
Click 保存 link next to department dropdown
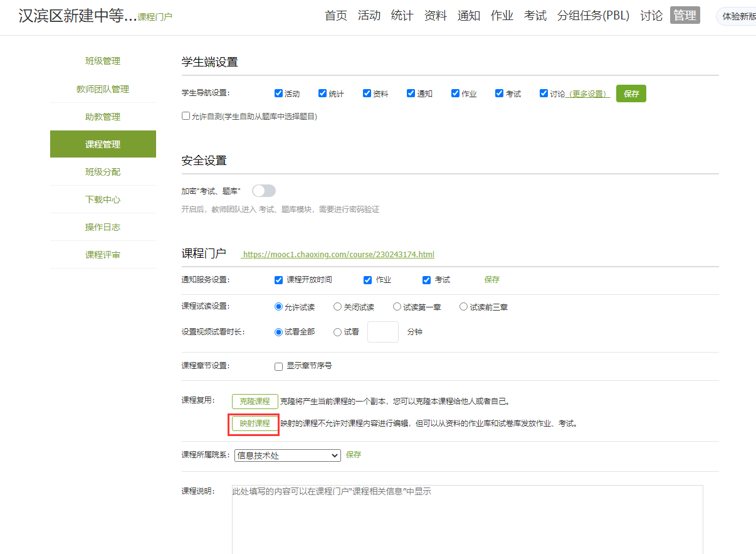pyautogui.click(x=354, y=455)
